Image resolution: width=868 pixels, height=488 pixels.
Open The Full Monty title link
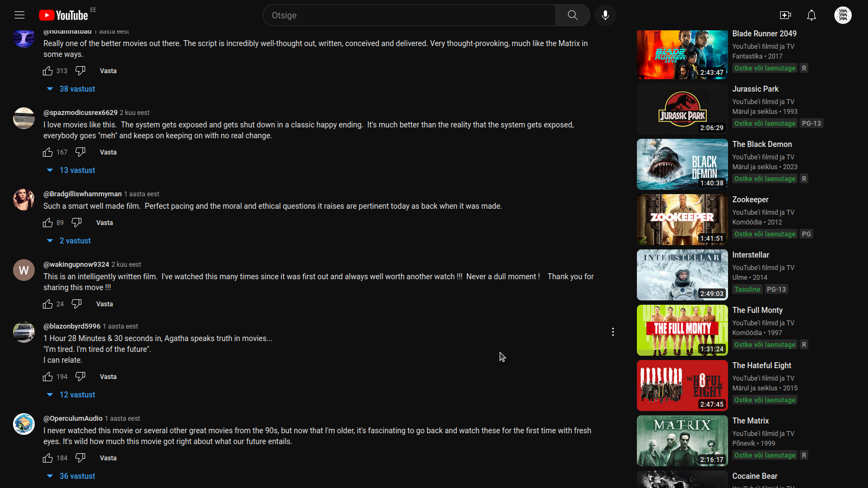(x=757, y=310)
